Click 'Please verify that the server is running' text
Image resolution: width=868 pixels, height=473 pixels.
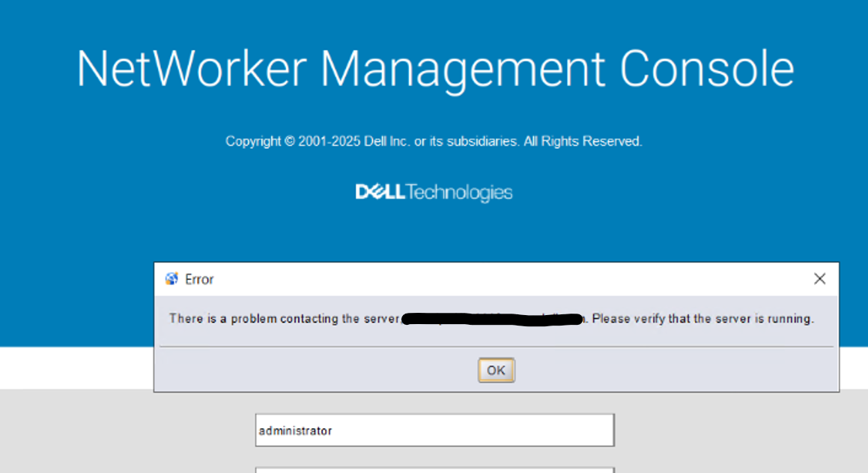coord(704,318)
